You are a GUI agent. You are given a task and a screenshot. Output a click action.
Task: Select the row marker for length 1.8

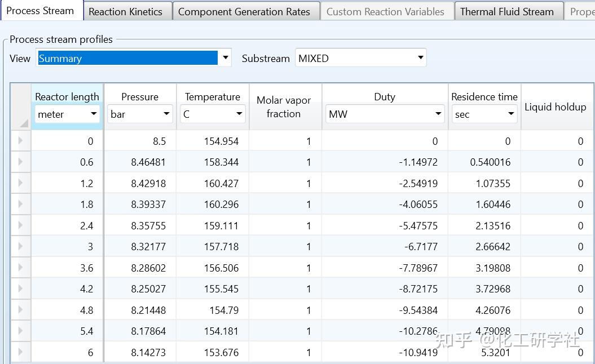[x=21, y=205]
